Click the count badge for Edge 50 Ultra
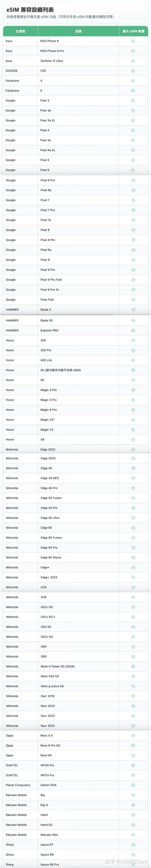The height and width of the screenshot is (868, 151). pos(133,518)
